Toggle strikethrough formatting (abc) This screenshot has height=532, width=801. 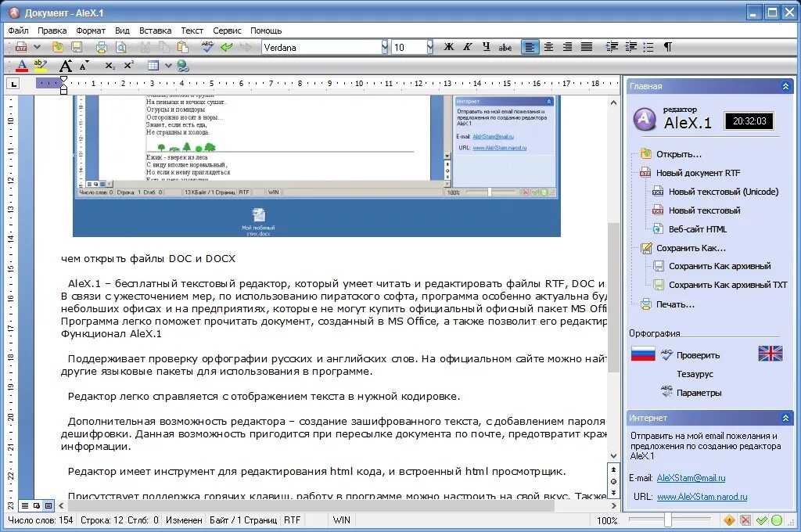click(505, 47)
